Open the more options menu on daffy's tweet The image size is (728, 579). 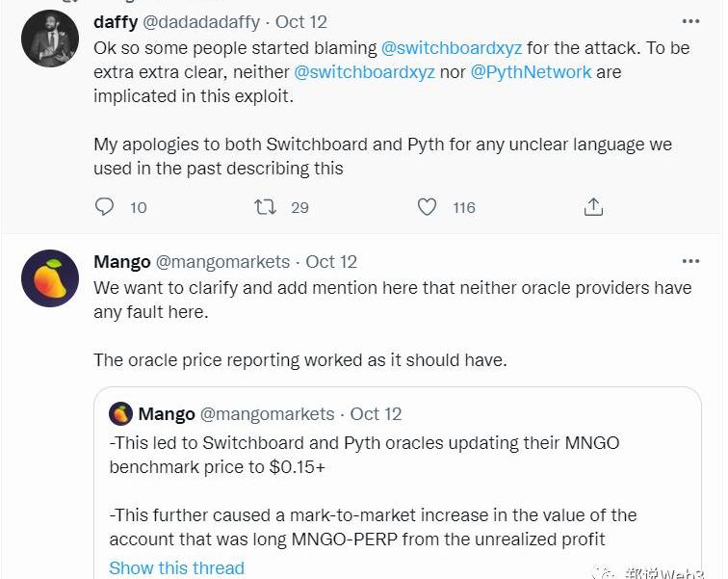tap(690, 21)
